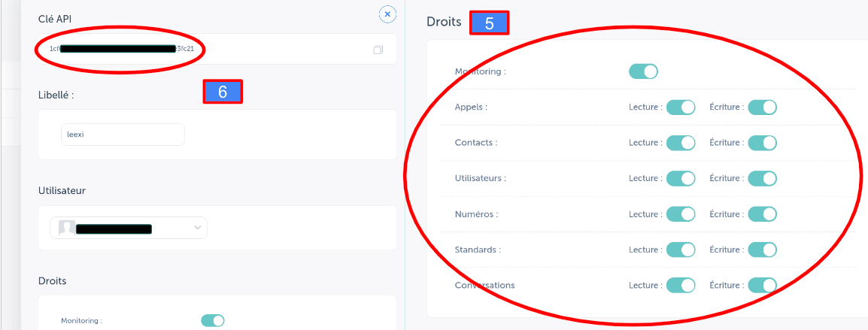
Task: Toggle Contacts Lecture switch
Action: point(681,143)
